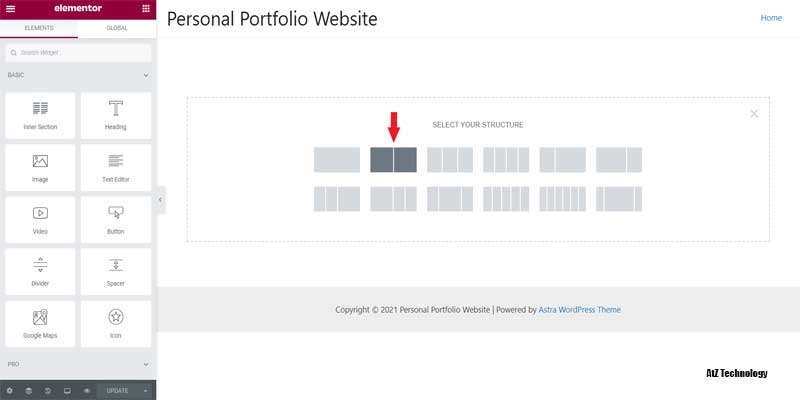This screenshot has width=800, height=400.
Task: Choose the Heading widget
Action: pyautogui.click(x=116, y=116)
